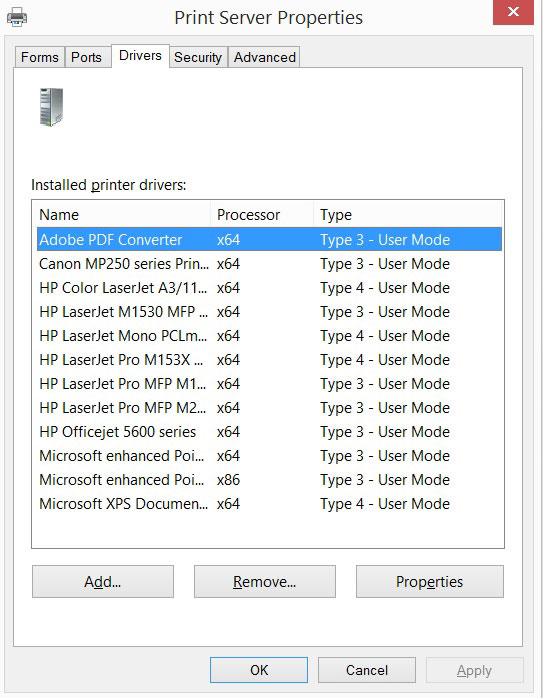Select the Microsoft XPS Document driver row
This screenshot has height=698, width=543.
click(x=269, y=504)
